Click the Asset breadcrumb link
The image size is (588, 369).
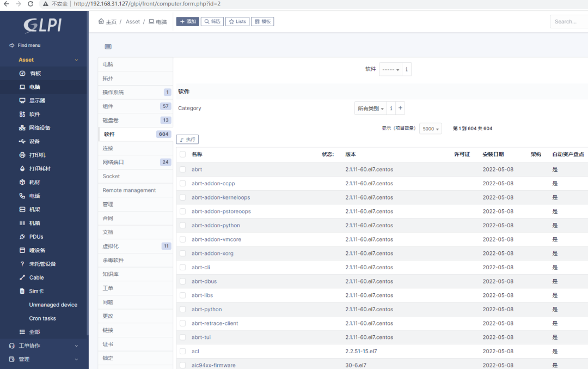click(x=133, y=22)
